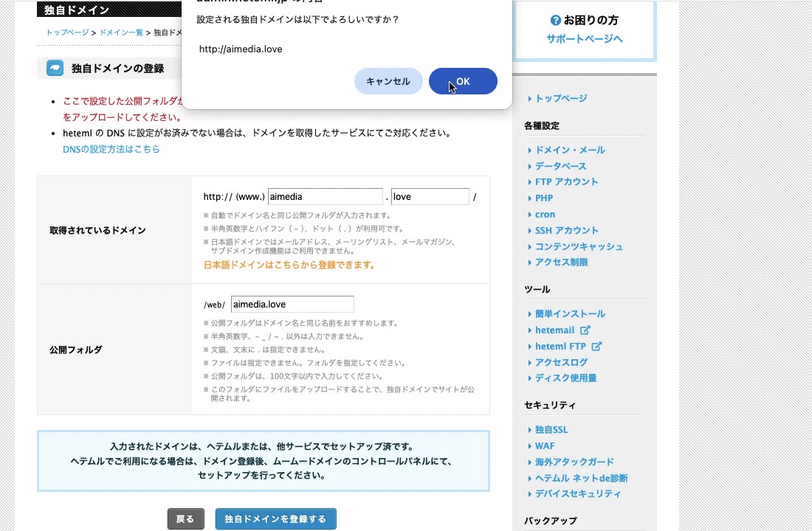The width and height of the screenshot is (812, 531).
Task: Open 簡単インストール tool
Action: (x=570, y=313)
